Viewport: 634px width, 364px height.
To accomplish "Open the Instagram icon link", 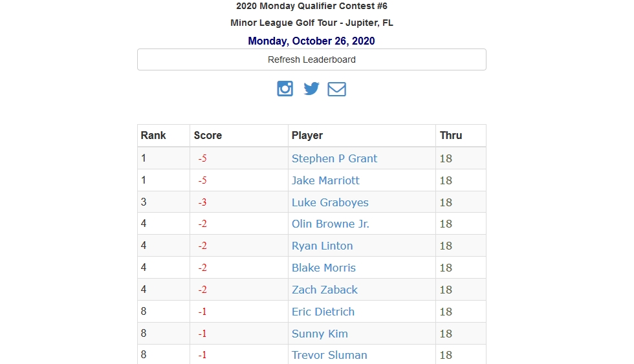I will coord(285,89).
